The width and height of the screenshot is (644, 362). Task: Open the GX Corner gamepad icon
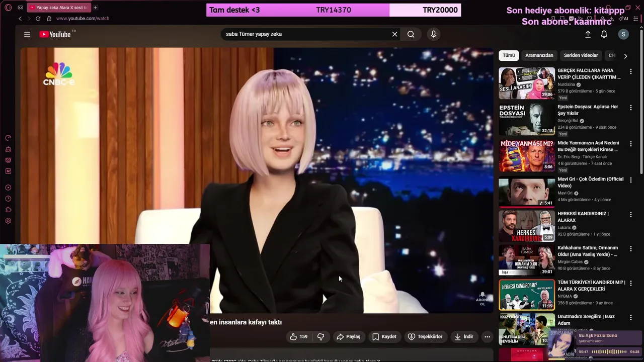(x=20, y=8)
